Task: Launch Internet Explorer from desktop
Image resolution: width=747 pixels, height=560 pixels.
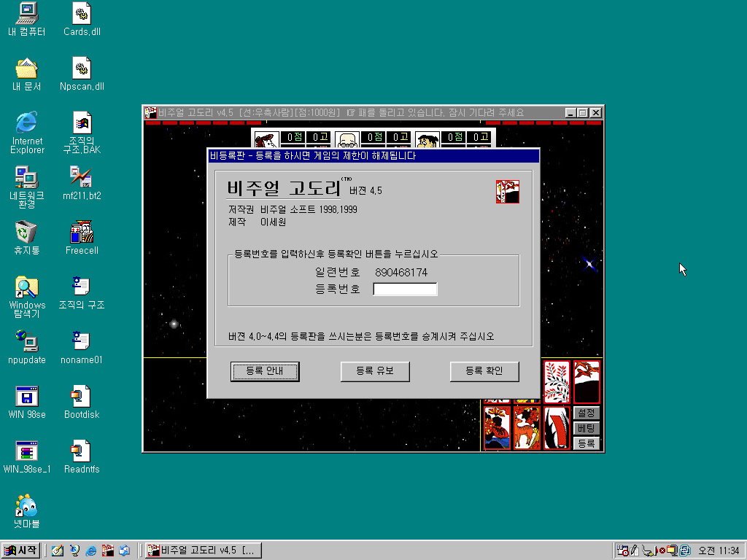Action: tap(27, 133)
